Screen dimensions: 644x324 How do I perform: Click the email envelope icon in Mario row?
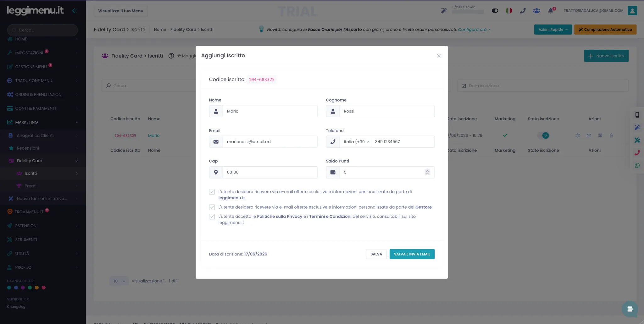[589, 135]
